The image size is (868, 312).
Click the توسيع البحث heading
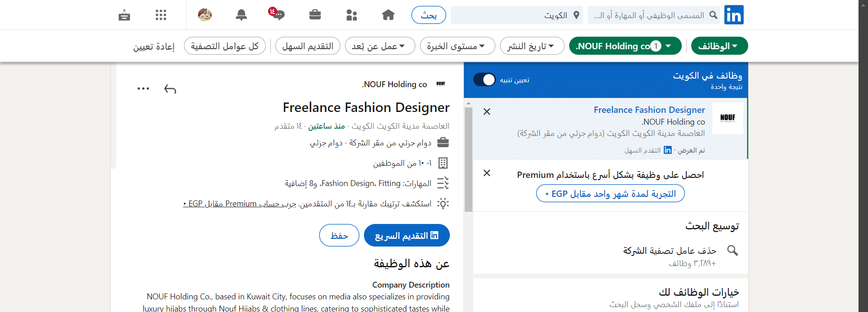pos(712,226)
